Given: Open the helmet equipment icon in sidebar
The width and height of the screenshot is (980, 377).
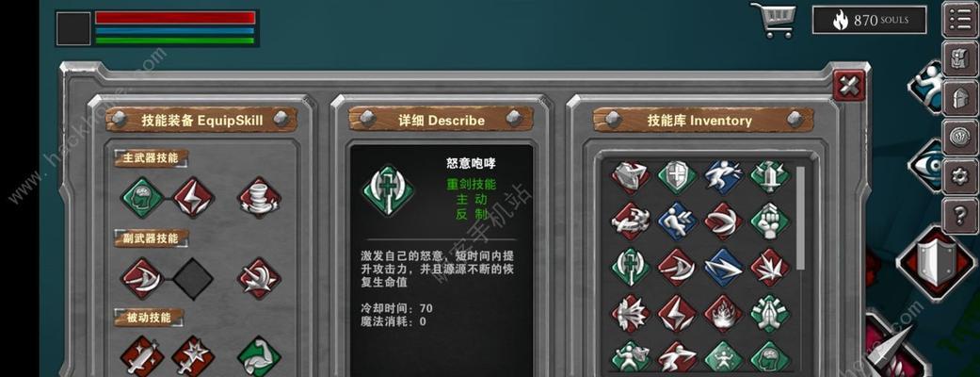Looking at the screenshot, I should pos(960,98).
